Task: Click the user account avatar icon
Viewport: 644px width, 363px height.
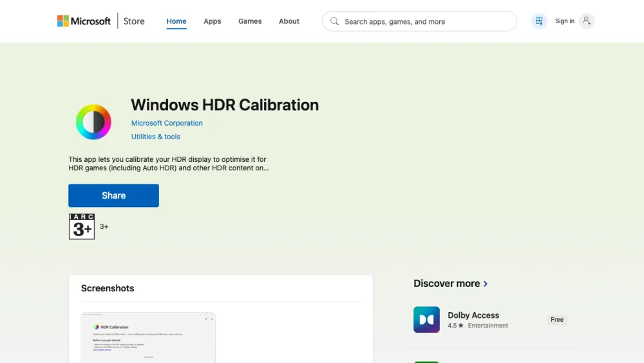Action: 587,21
